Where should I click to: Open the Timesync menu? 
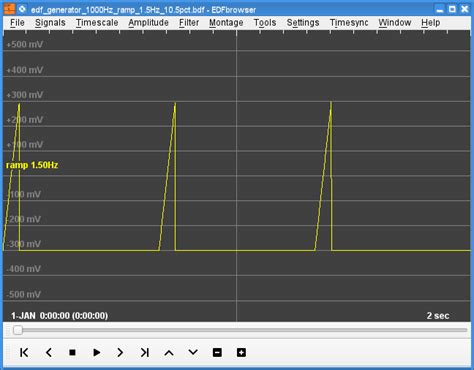(349, 23)
